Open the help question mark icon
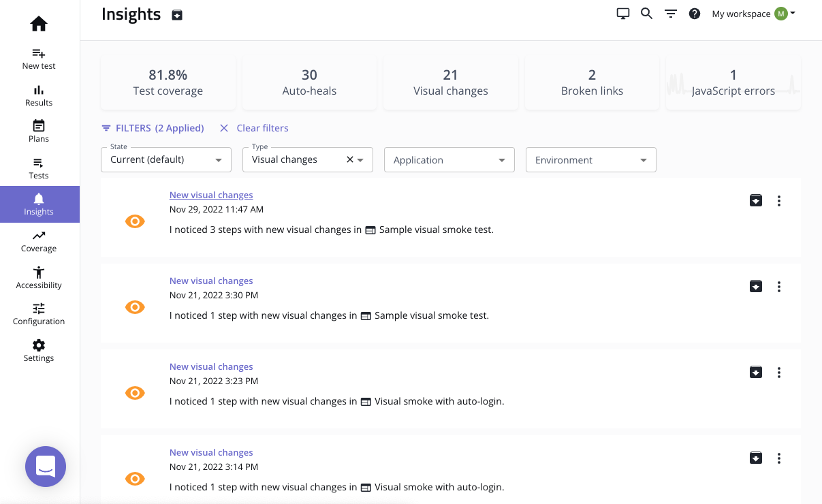Image resolution: width=822 pixels, height=504 pixels. 695,14
